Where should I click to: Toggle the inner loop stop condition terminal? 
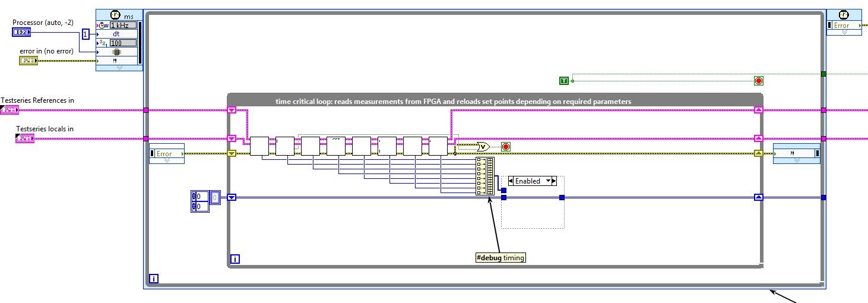pos(506,146)
